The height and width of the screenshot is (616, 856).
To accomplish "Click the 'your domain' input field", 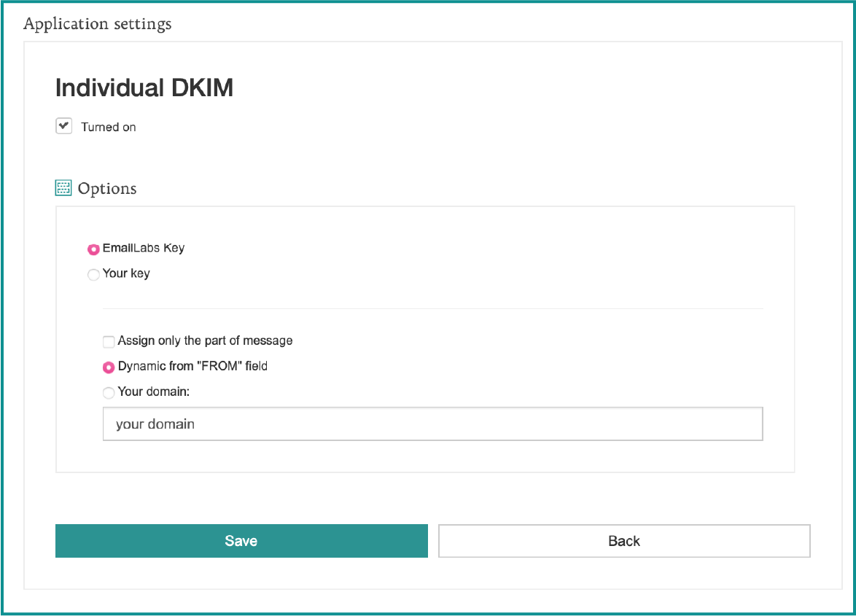I will click(x=432, y=424).
